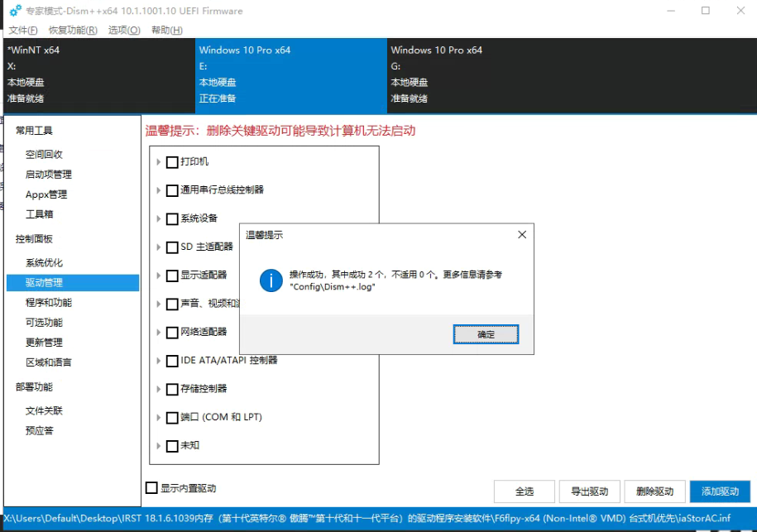The height and width of the screenshot is (532, 757).
Task: Click the 添加驱动 button
Action: [x=720, y=491]
